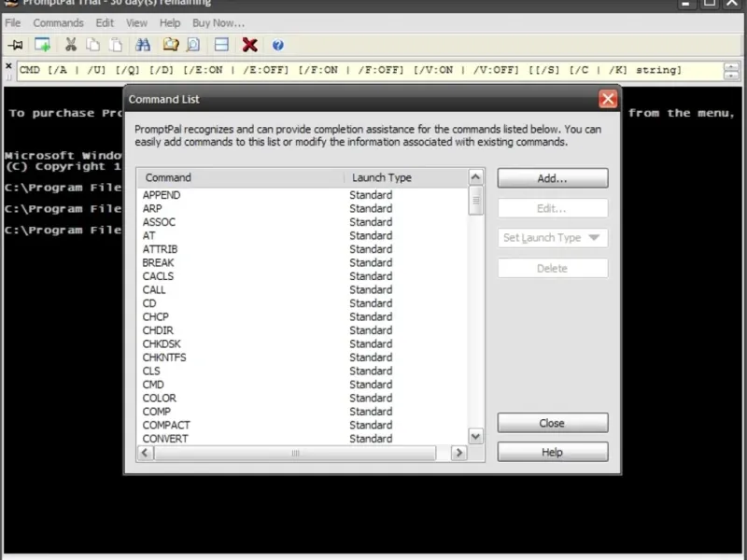The image size is (747, 560).
Task: Click the horizontal scroll right arrow
Action: (458, 453)
